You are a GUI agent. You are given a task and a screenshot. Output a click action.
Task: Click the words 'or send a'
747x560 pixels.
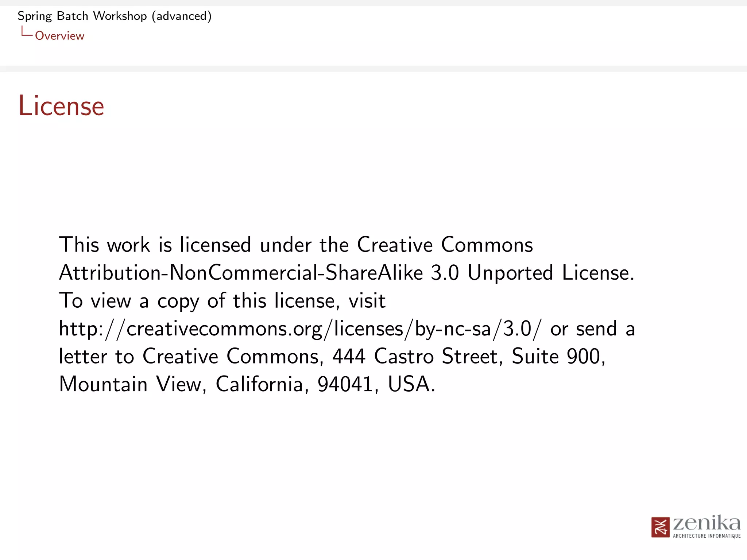tap(593, 328)
